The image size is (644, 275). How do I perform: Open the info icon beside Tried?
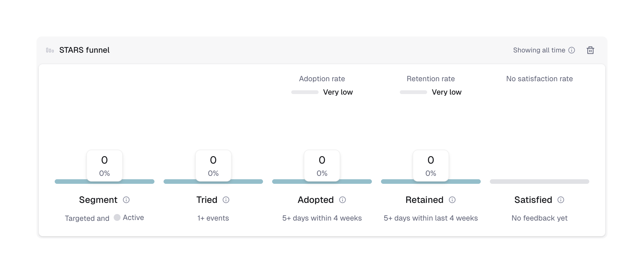click(x=226, y=200)
